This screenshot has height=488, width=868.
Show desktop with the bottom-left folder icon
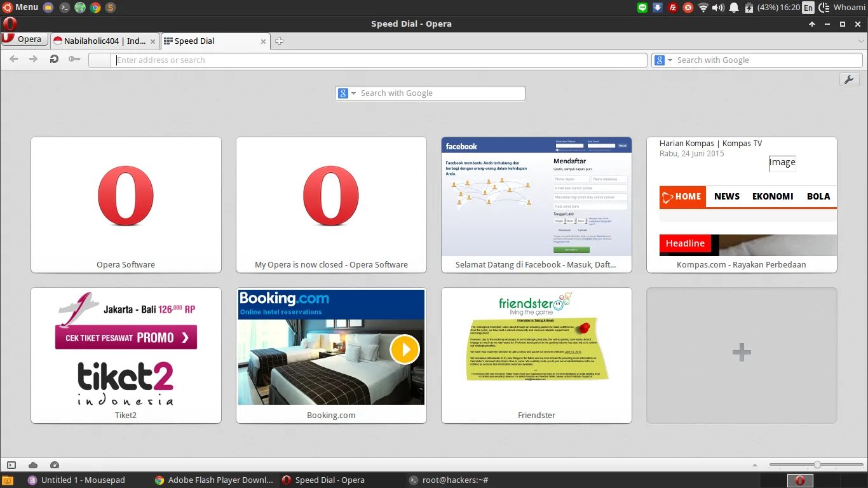(8, 480)
